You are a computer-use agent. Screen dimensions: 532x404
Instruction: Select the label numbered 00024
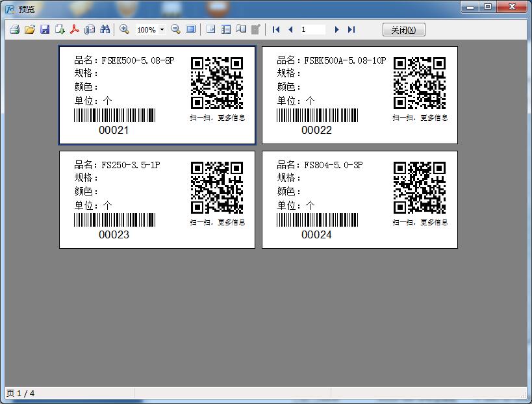click(x=360, y=200)
